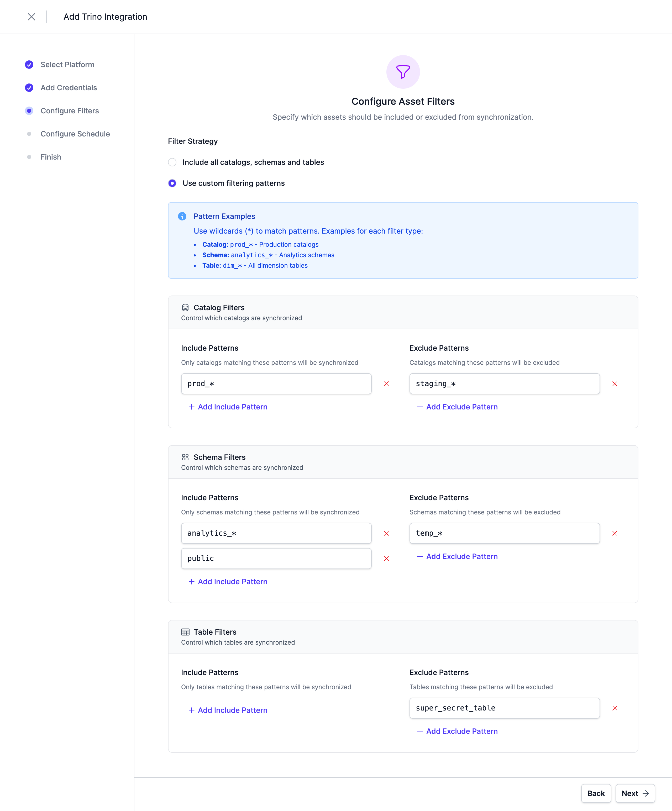Viewport: 672px width, 811px height.
Task: Delete the analytics_* schema include pattern
Action: (x=386, y=533)
